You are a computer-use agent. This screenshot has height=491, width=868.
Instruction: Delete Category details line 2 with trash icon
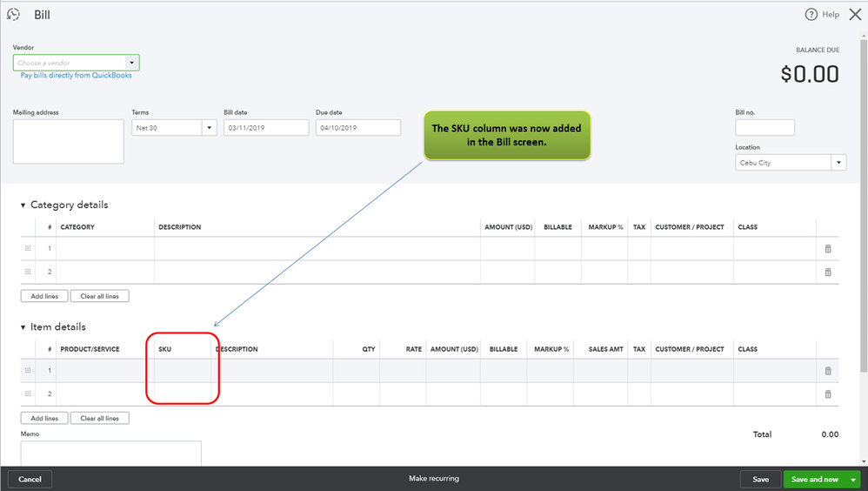click(828, 272)
